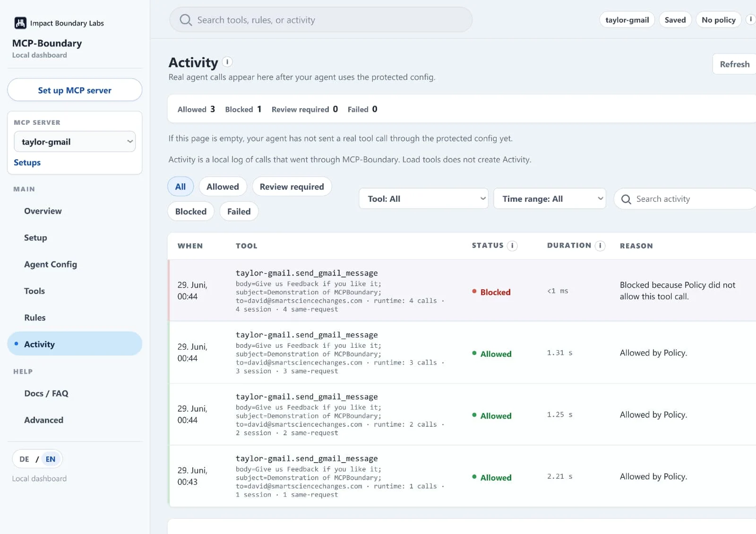Click the magnifier icon in Search activity field
The height and width of the screenshot is (534, 756).
626,199
